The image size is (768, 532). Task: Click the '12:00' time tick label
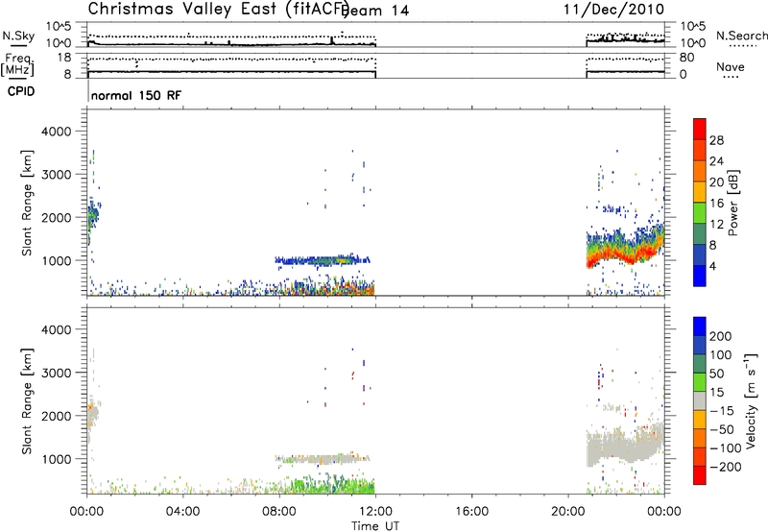375,512
